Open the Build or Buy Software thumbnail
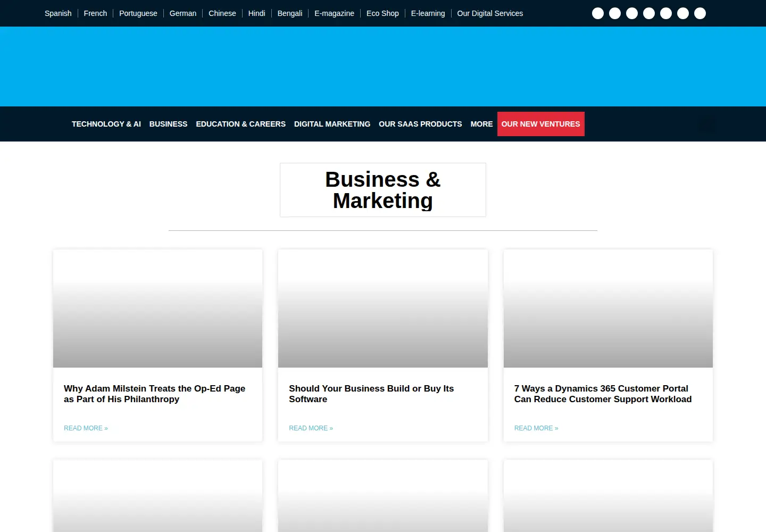 pos(383,309)
